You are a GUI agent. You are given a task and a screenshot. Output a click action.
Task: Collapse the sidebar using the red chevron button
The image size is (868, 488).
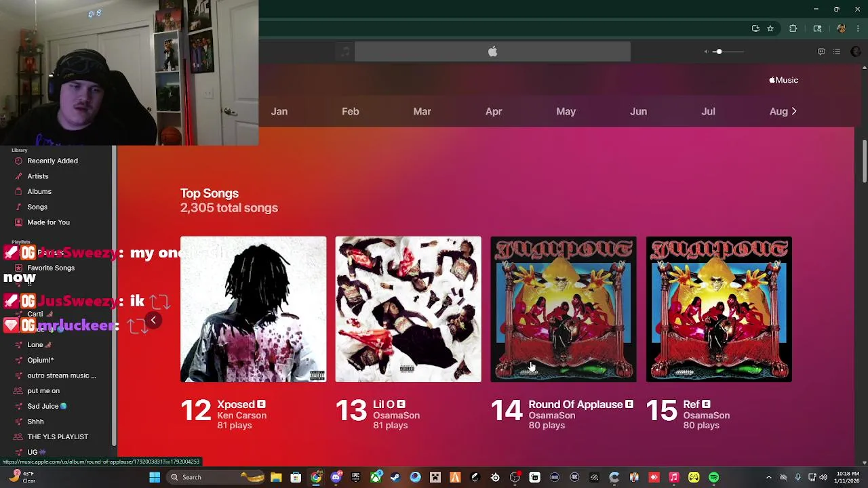153,321
